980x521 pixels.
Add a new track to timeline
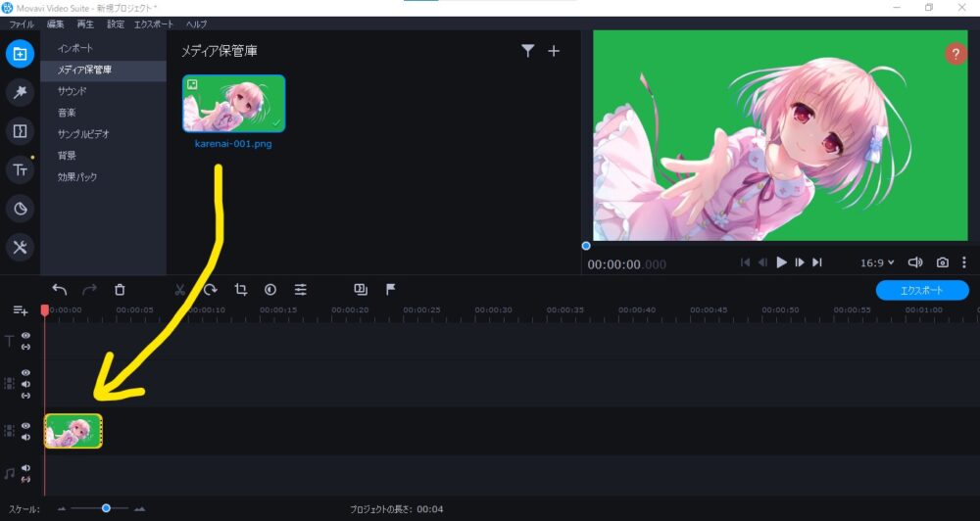click(x=20, y=310)
